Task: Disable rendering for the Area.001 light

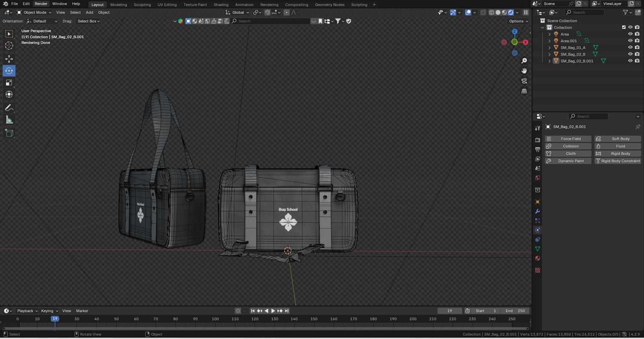Action: click(x=637, y=41)
